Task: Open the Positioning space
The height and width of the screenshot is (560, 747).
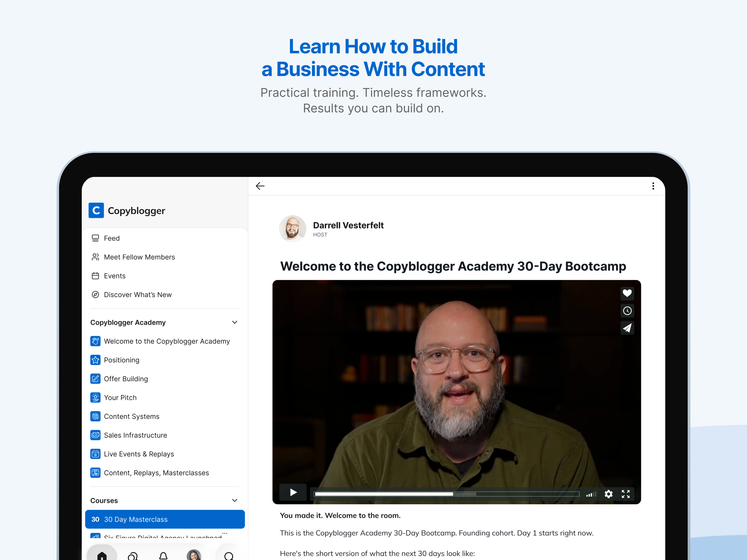Action: 165,360
